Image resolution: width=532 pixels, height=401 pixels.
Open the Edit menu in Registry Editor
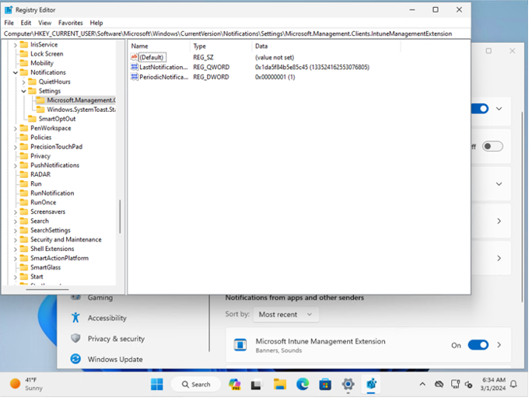tap(26, 23)
